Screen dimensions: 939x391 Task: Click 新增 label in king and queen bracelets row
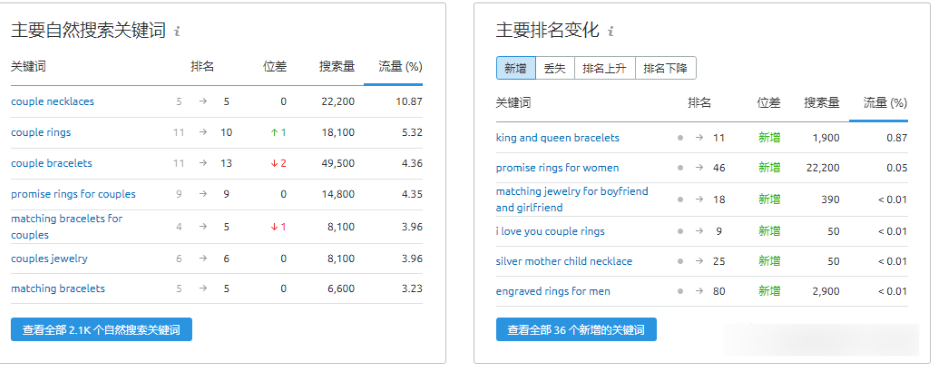coord(770,138)
